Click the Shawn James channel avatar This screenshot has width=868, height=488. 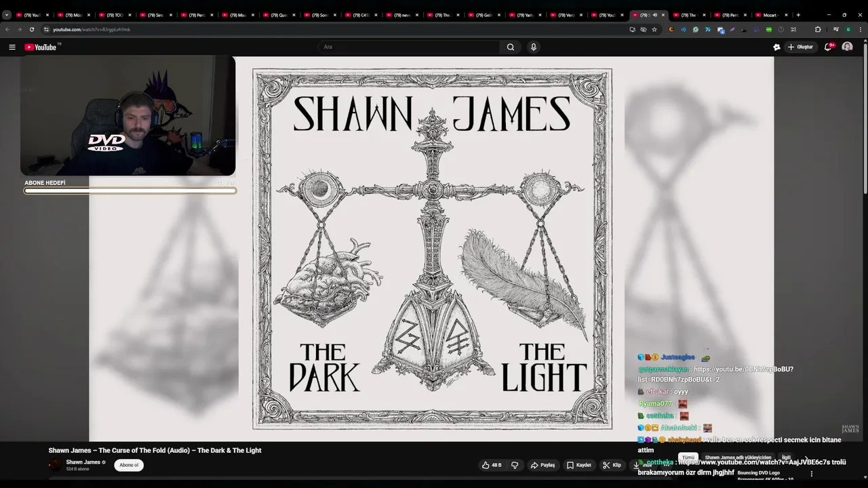click(x=55, y=465)
